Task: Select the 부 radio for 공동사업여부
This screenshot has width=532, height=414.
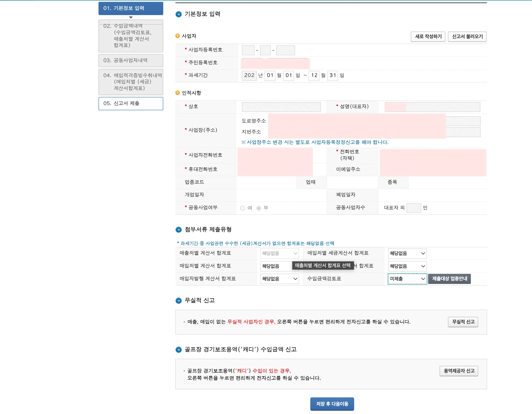Action: point(259,208)
